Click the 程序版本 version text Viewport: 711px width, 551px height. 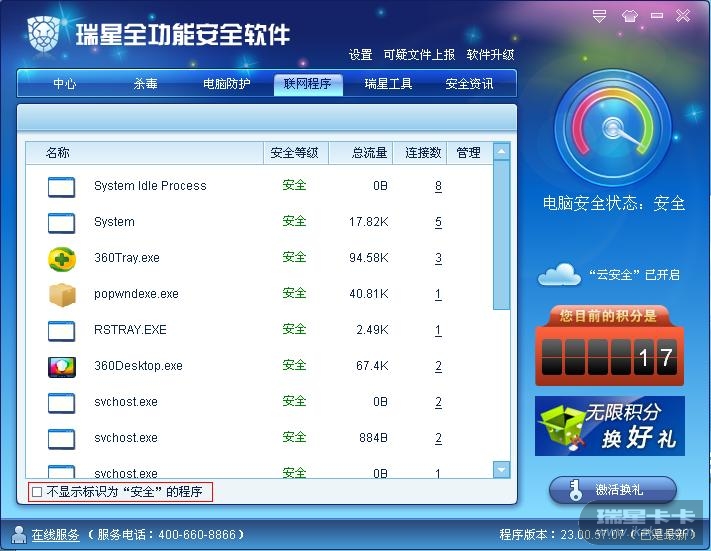597,535
